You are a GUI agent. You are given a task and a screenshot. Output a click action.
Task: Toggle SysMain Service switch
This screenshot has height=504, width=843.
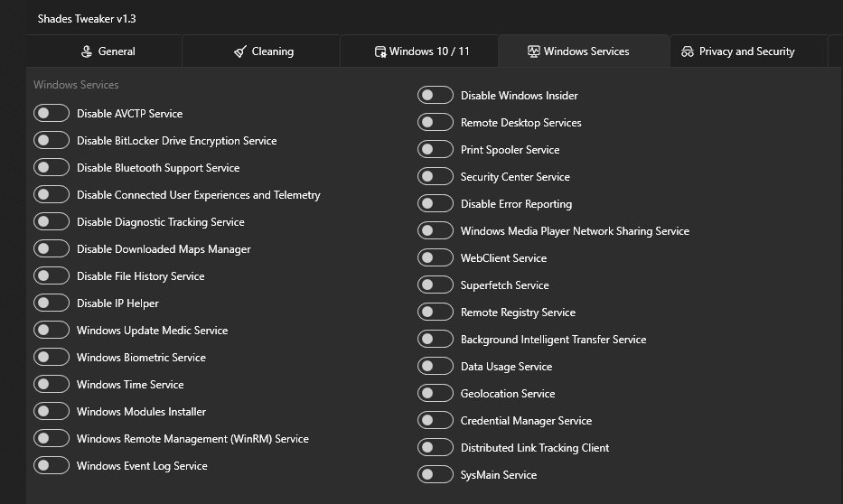tap(436, 474)
